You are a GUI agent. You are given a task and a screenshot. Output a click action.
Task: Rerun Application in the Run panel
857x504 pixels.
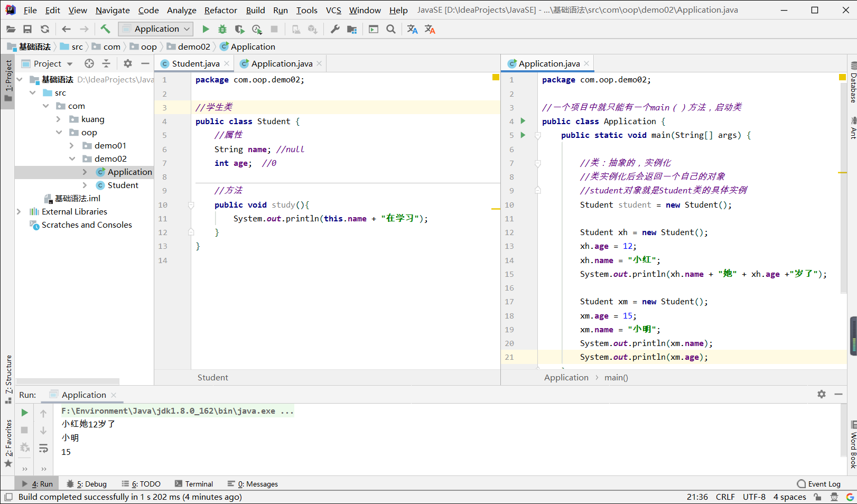24,413
